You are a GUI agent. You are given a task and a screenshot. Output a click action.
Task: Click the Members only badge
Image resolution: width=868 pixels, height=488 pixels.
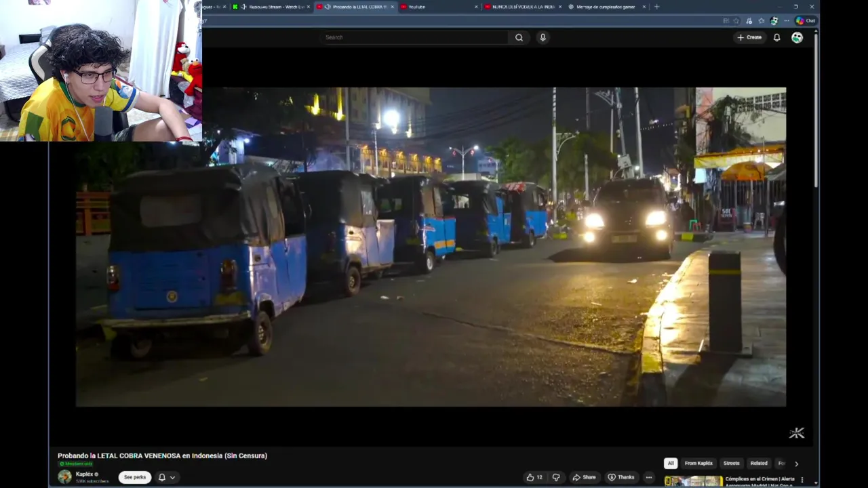(x=76, y=464)
